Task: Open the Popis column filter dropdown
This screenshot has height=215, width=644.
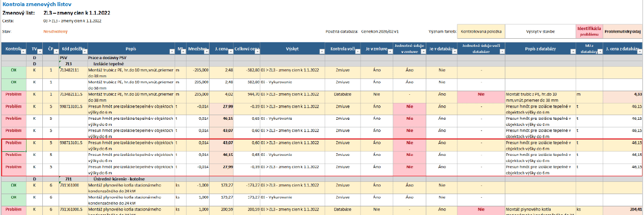Action: point(171,51)
